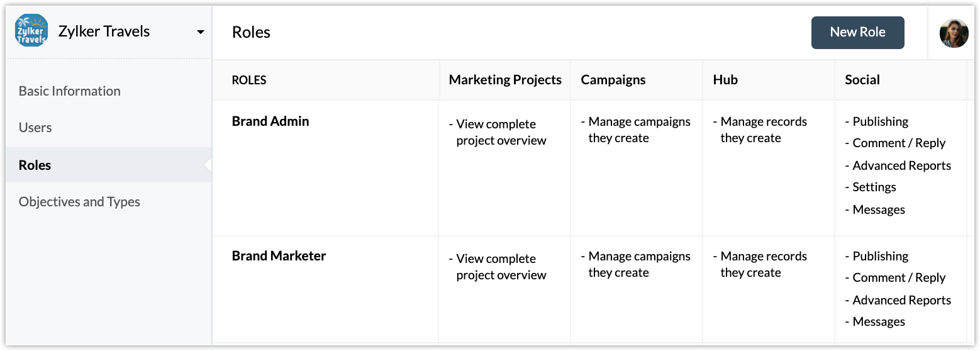This screenshot has width=980, height=351.
Task: Open Objectives and Types settings
Action: coord(79,201)
